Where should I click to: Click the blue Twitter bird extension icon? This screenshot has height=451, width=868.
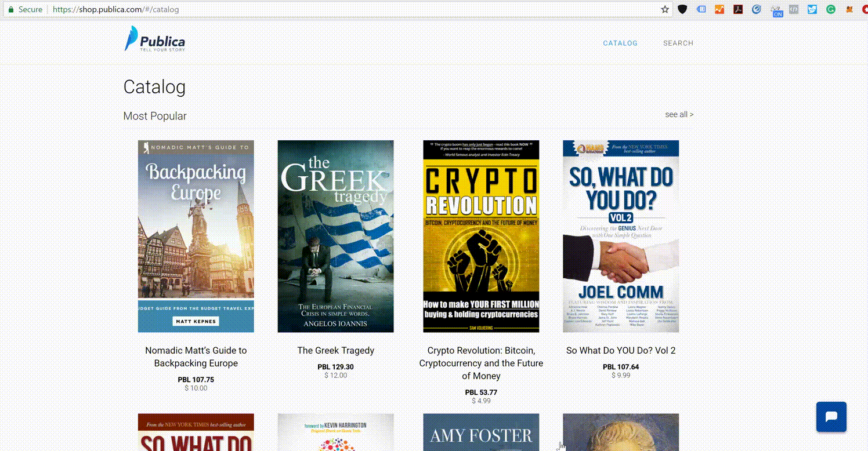812,9
